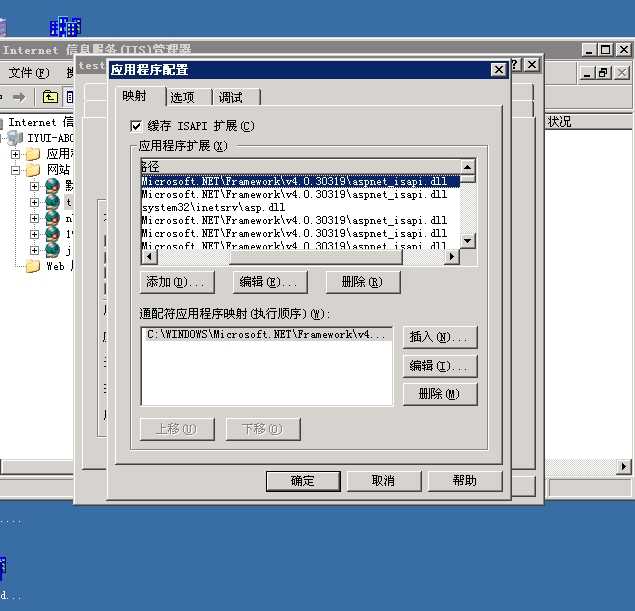Click 删除(R) under application extensions
The height and width of the screenshot is (611, 635).
363,282
